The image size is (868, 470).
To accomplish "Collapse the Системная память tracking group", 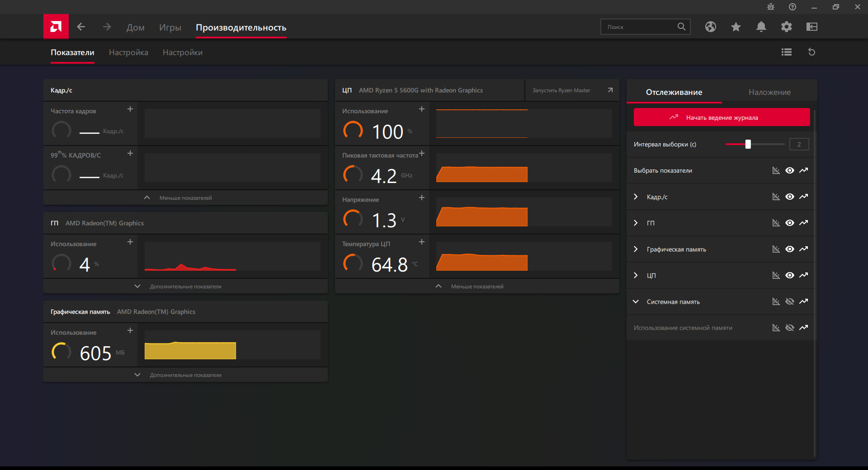I will pyautogui.click(x=636, y=301).
